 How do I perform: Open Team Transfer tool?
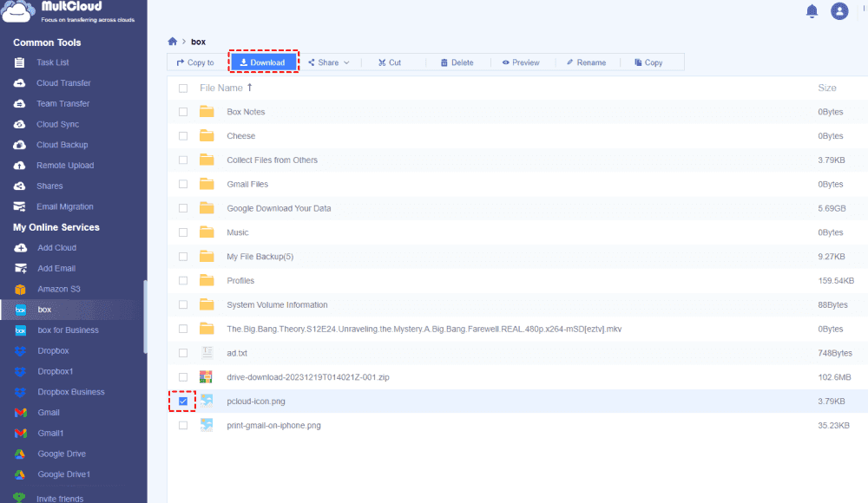pos(63,103)
